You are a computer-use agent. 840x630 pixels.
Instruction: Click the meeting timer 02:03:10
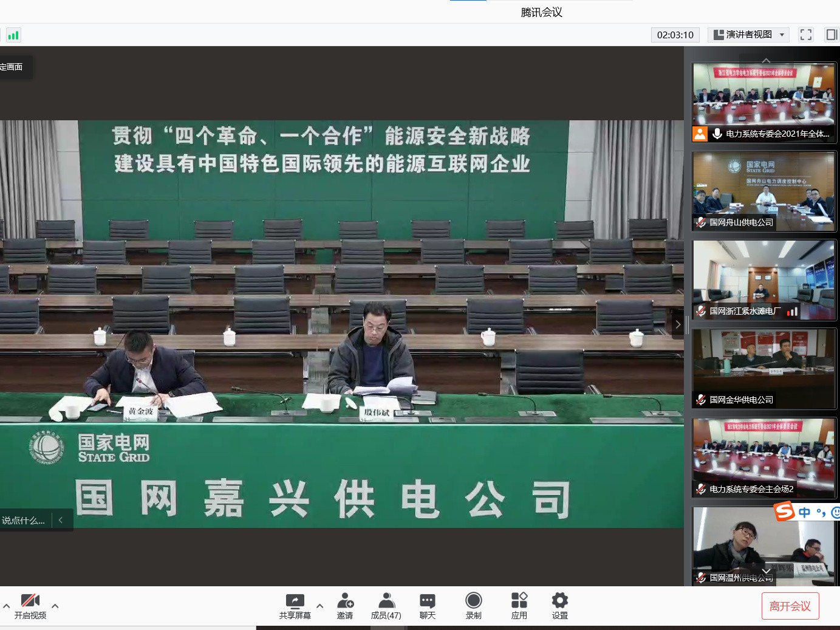pyautogui.click(x=675, y=35)
